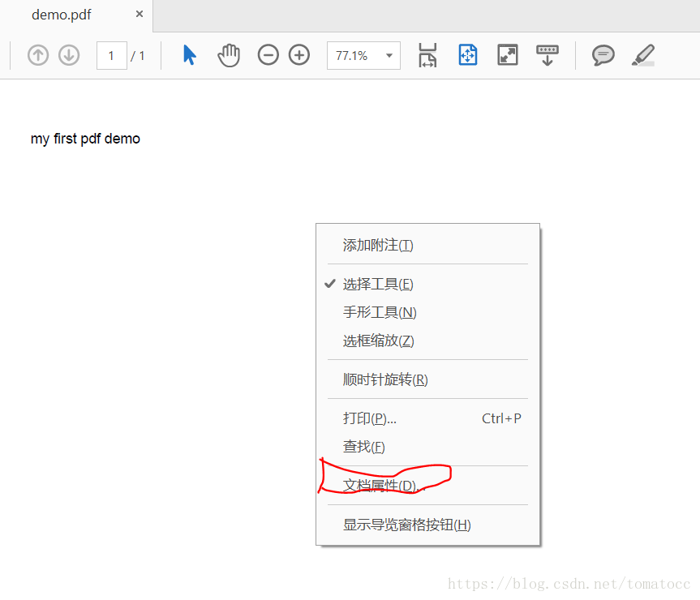Choose 手形工具(N) menu entry

[x=427, y=312]
